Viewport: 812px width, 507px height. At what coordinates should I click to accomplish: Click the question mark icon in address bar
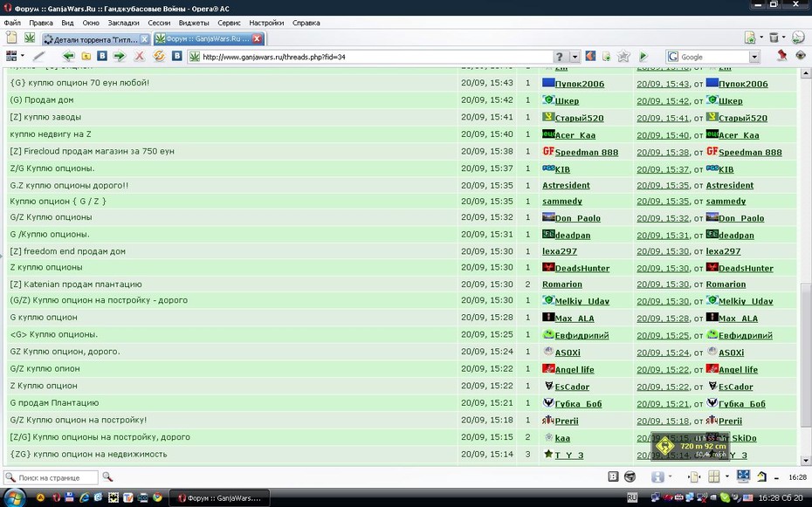tap(560, 57)
